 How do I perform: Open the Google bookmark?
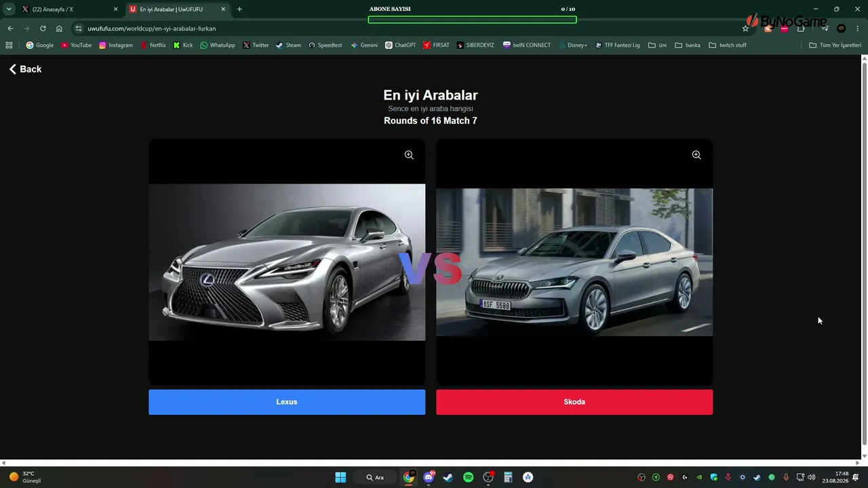(x=40, y=45)
